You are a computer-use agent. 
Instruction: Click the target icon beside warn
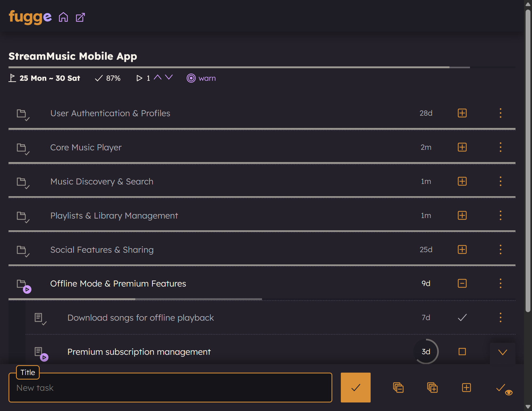(x=191, y=78)
